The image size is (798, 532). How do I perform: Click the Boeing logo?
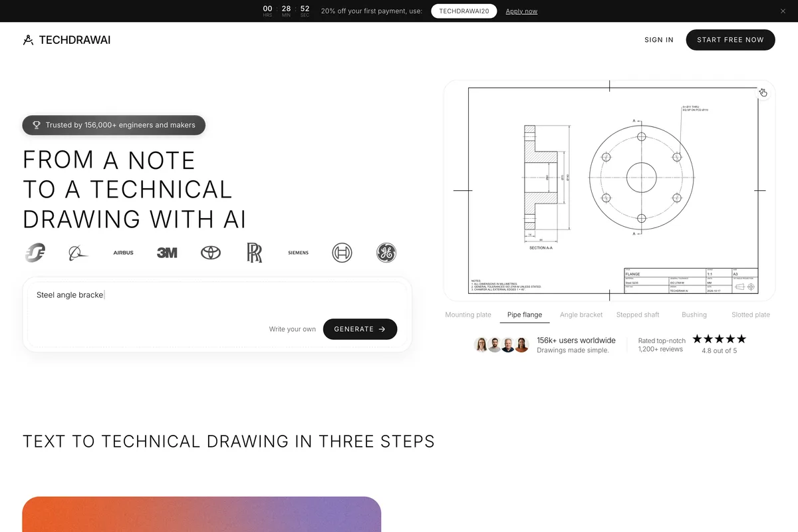[78, 253]
